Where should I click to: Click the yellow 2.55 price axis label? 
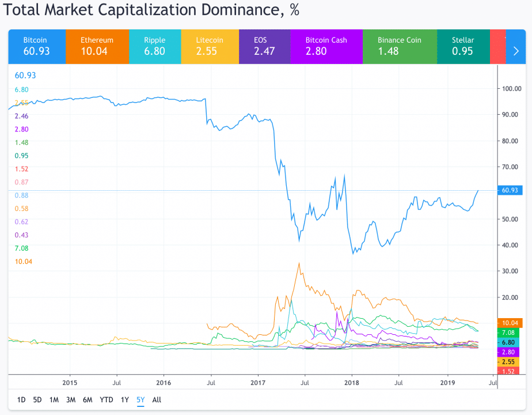508,362
